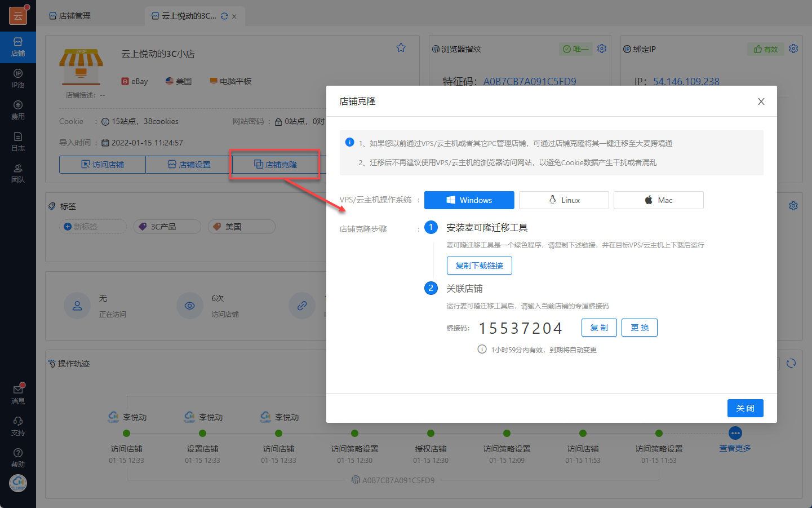812x508 pixels.
Task: Copy the bridge code with 复制
Action: click(599, 328)
